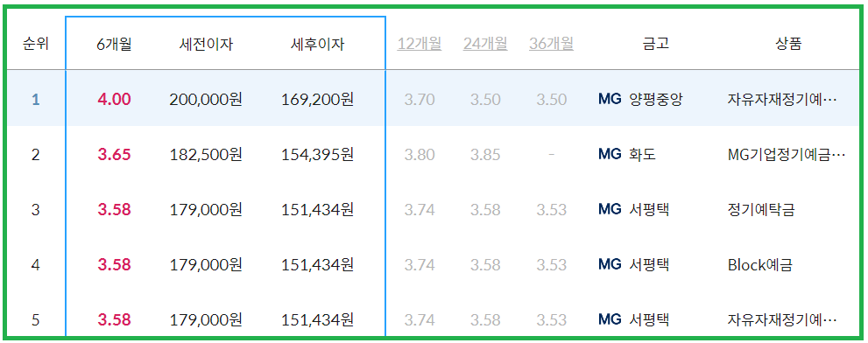This screenshot has height=343, width=868.
Task: Sort by the 36개월 column header
Action: pos(551,44)
